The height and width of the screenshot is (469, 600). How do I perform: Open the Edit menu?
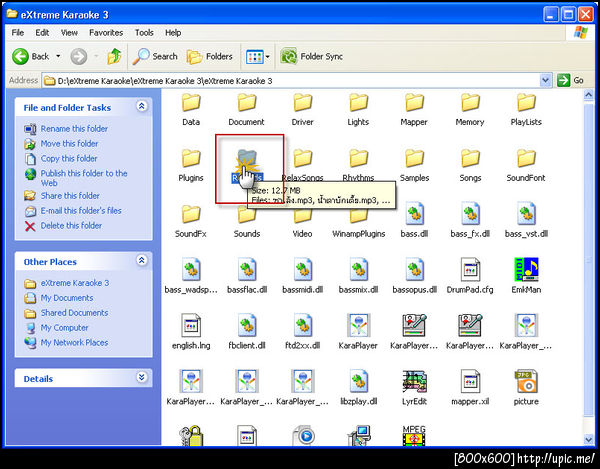[x=42, y=33]
